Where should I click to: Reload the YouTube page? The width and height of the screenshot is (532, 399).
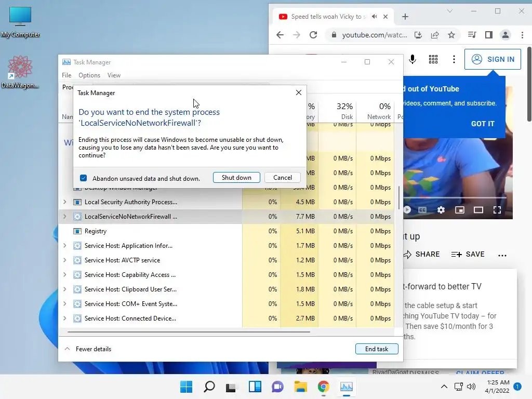313,35
